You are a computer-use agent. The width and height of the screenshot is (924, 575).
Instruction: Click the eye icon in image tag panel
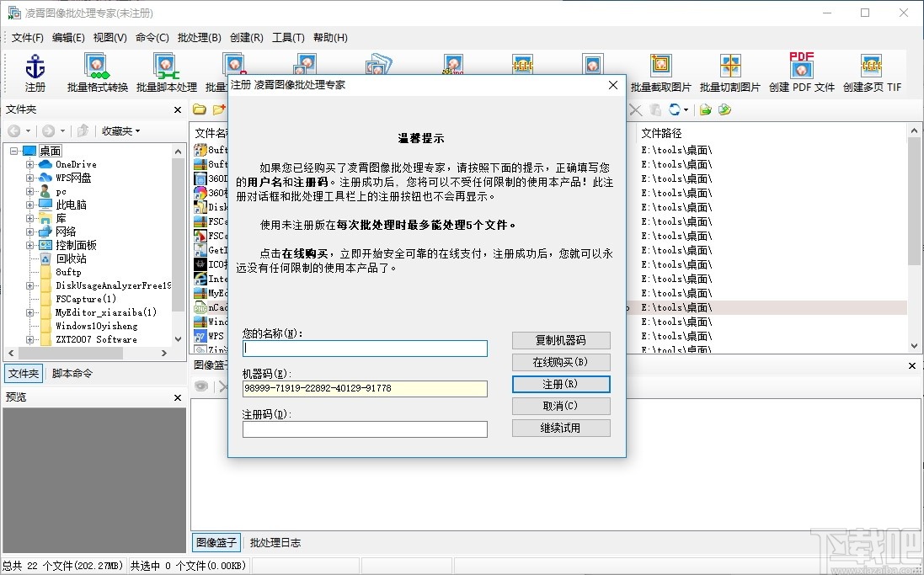click(201, 386)
